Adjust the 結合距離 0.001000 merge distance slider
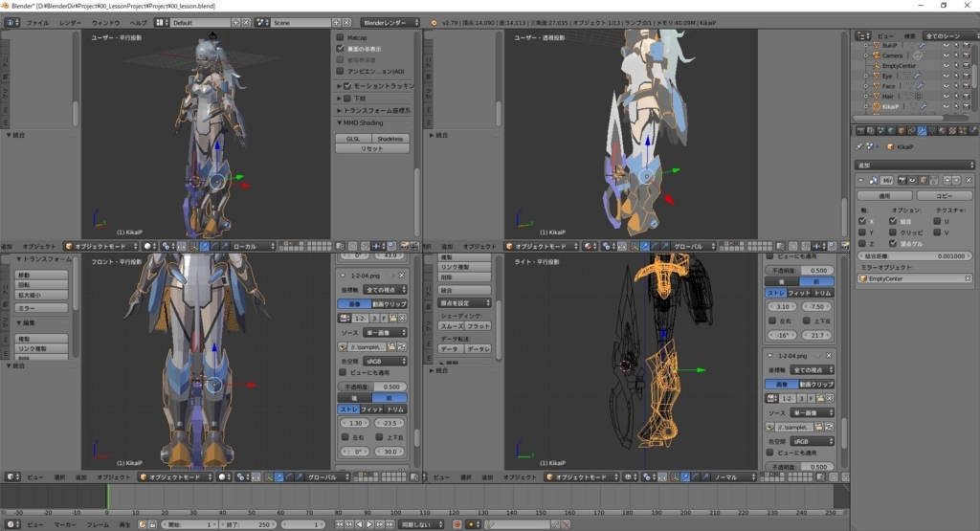This screenshot has height=531, width=980. point(915,256)
